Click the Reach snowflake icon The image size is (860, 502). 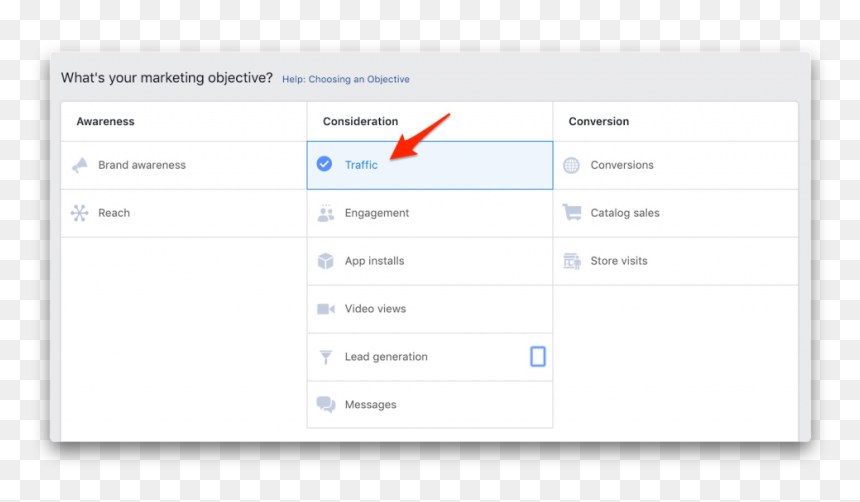click(x=80, y=213)
